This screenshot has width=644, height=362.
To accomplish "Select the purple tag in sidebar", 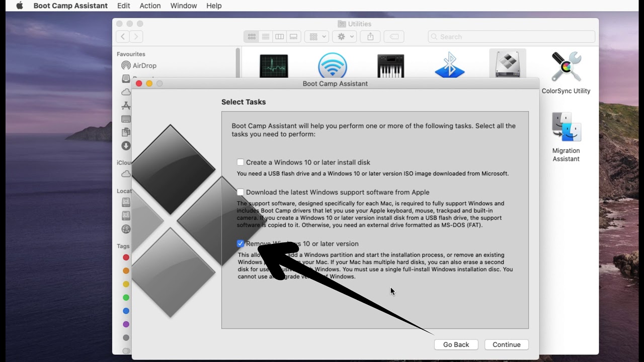I will tap(126, 324).
